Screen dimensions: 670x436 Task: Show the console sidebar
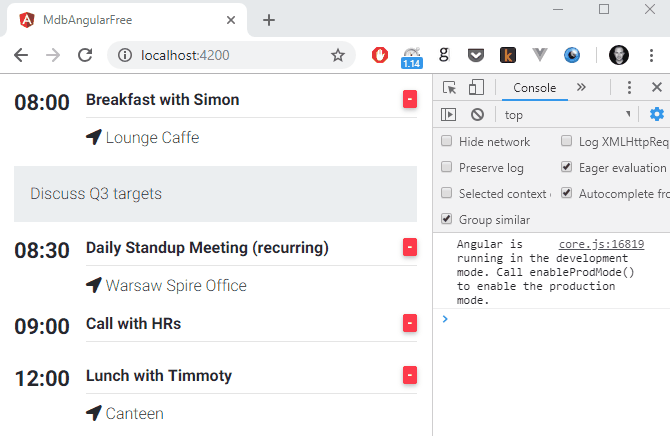(449, 115)
